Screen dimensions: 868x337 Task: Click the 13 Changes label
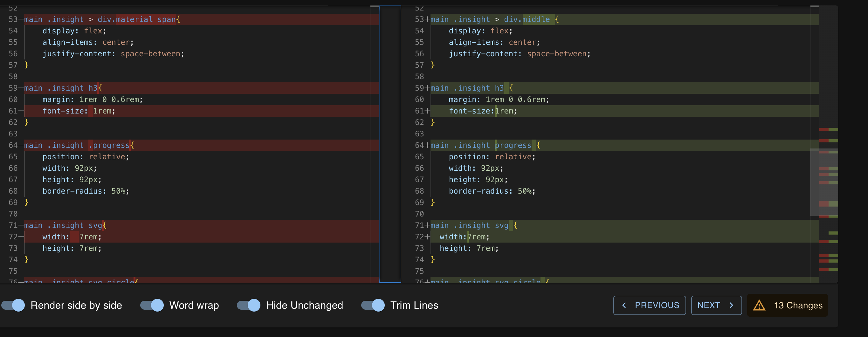[798, 305]
